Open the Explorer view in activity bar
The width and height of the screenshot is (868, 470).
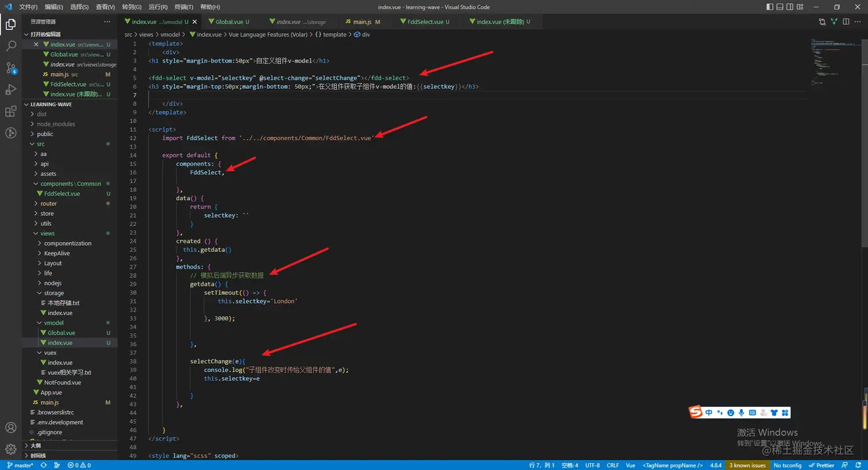pyautogui.click(x=10, y=24)
